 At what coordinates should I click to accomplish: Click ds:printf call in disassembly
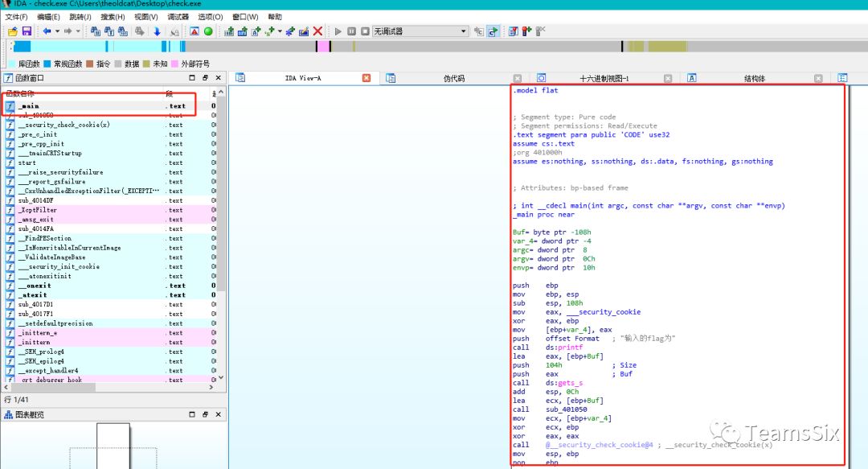(564, 348)
